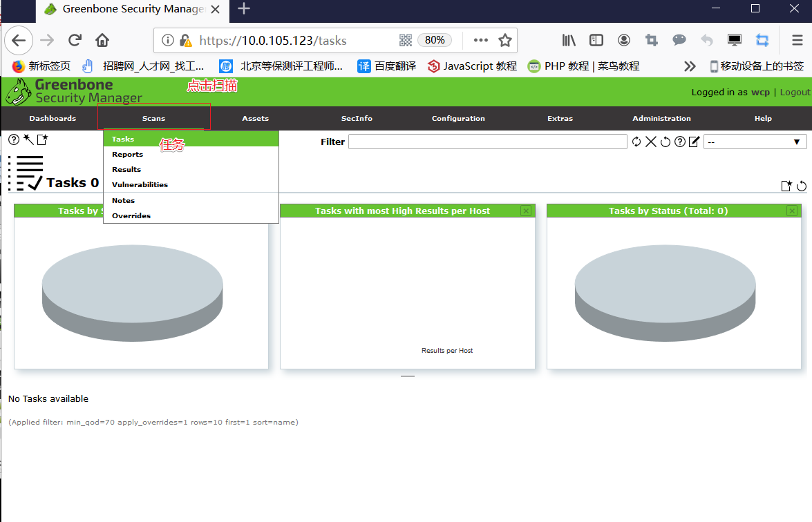Viewport: 812px width, 522px height.
Task: Open the SecInfo menu
Action: [x=357, y=119]
